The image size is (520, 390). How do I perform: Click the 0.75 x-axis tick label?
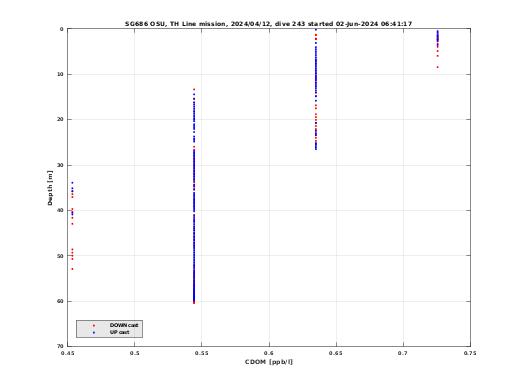point(470,353)
